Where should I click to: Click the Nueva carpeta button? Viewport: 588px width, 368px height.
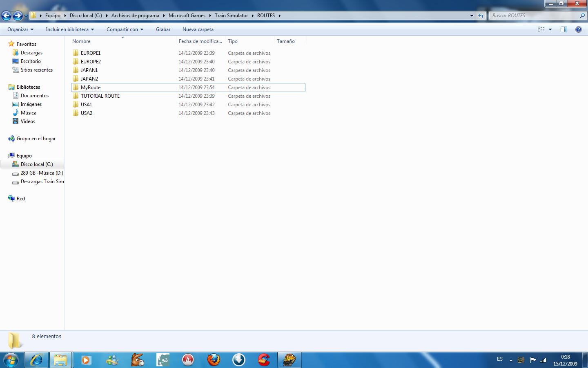pos(198,29)
